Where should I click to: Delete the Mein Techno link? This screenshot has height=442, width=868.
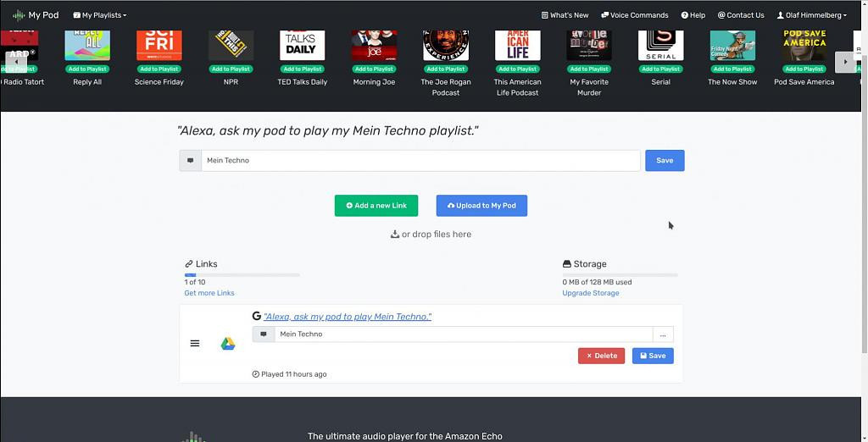tap(601, 356)
